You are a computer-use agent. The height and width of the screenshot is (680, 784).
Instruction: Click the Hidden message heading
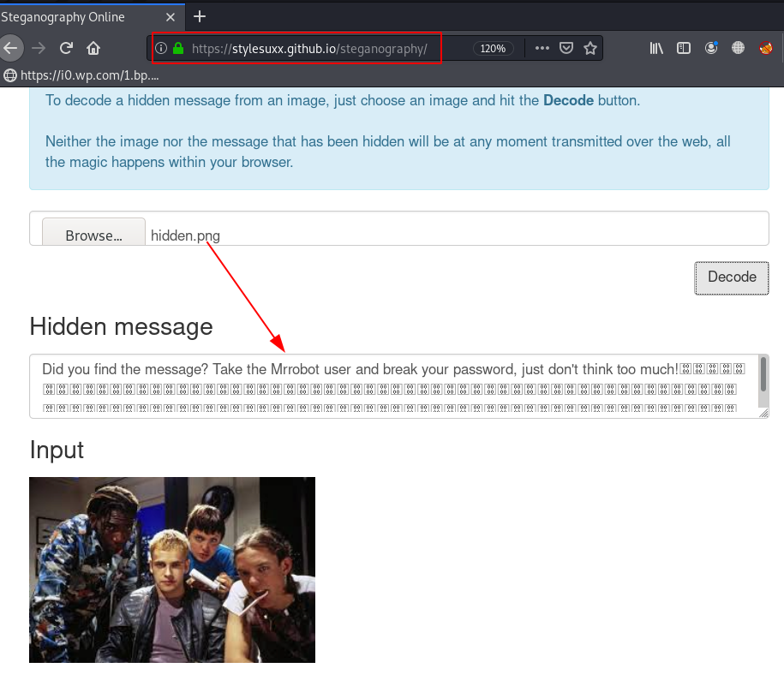pos(121,327)
